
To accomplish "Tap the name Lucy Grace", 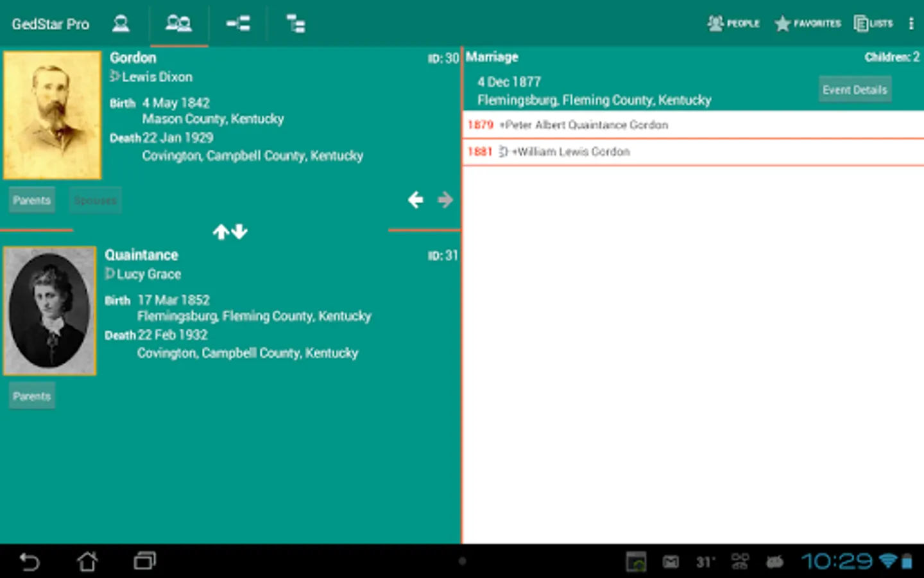I will click(x=149, y=274).
